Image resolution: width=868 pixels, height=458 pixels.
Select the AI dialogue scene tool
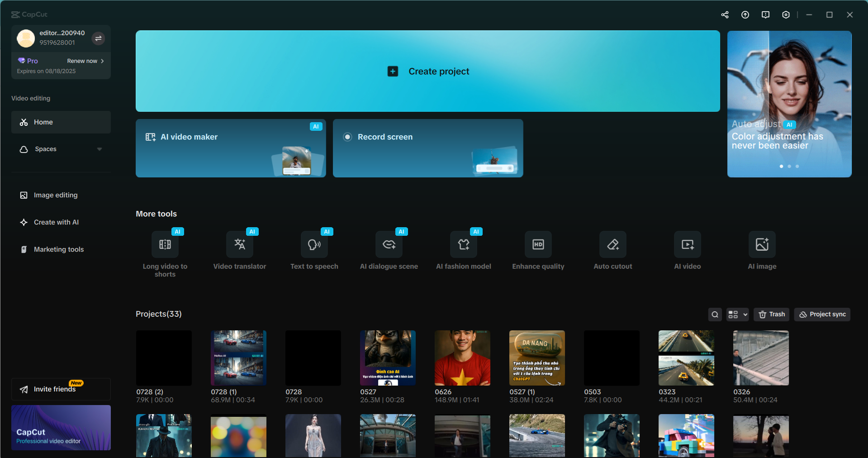389,245
